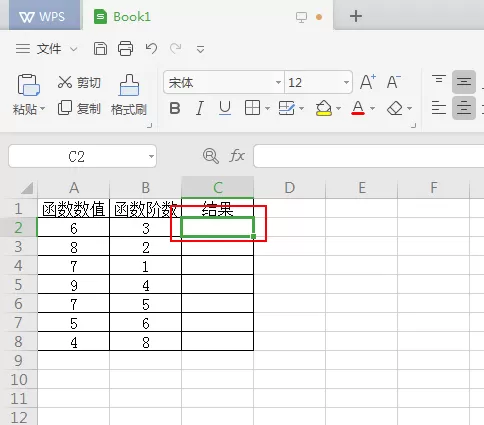Expand the 粘贴 dropdown arrow
The image size is (484, 425).
[43, 108]
